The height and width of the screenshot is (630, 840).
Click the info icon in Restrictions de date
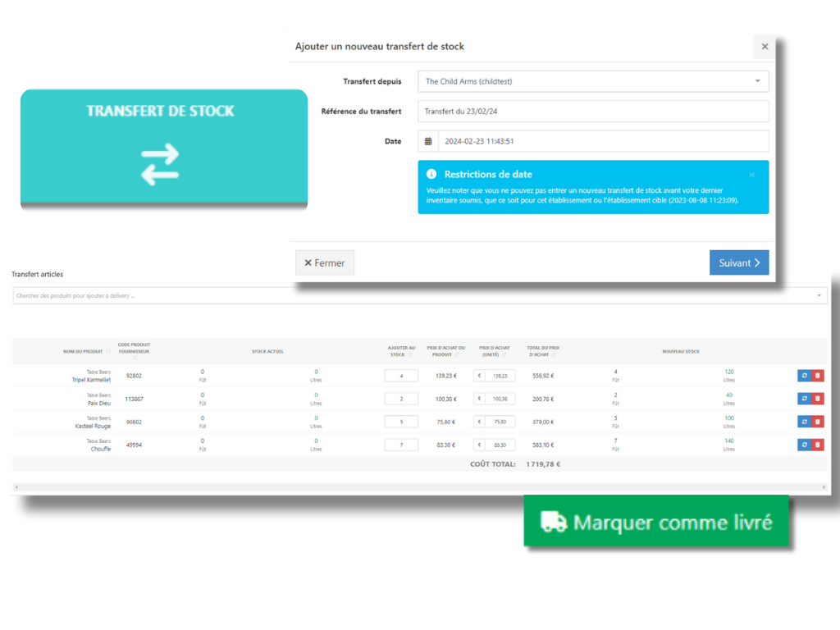coord(431,174)
